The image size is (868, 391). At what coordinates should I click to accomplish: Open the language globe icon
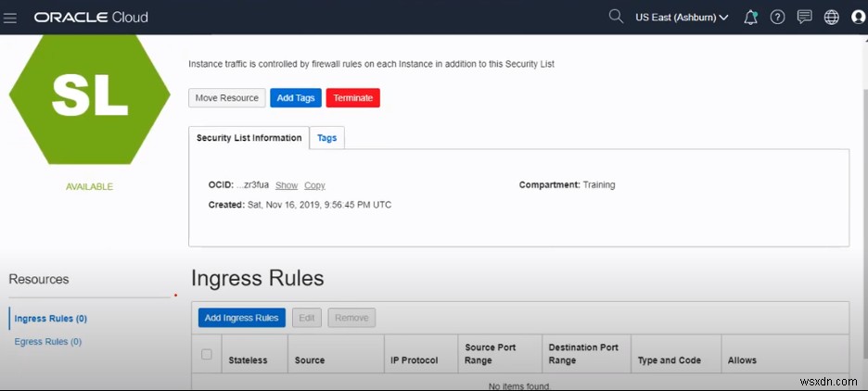[x=832, y=18]
